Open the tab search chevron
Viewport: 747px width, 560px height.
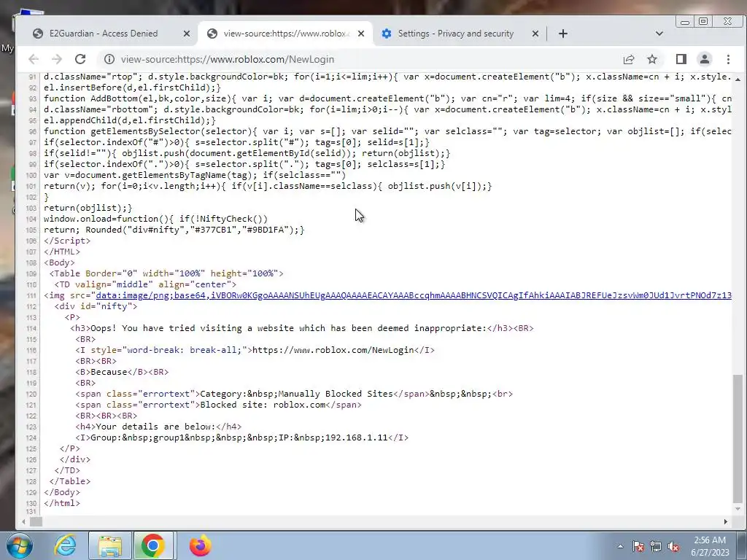(x=659, y=34)
